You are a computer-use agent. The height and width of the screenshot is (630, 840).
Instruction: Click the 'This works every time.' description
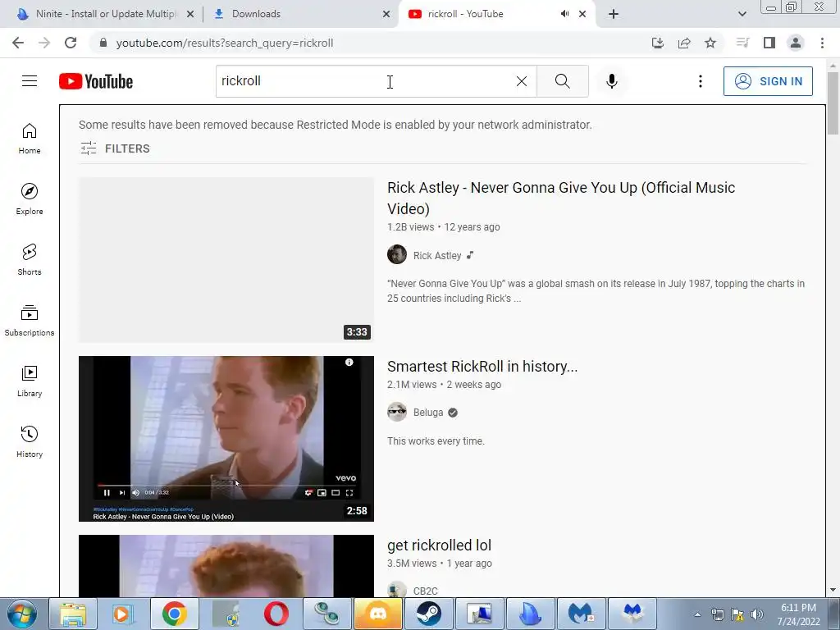[436, 441]
